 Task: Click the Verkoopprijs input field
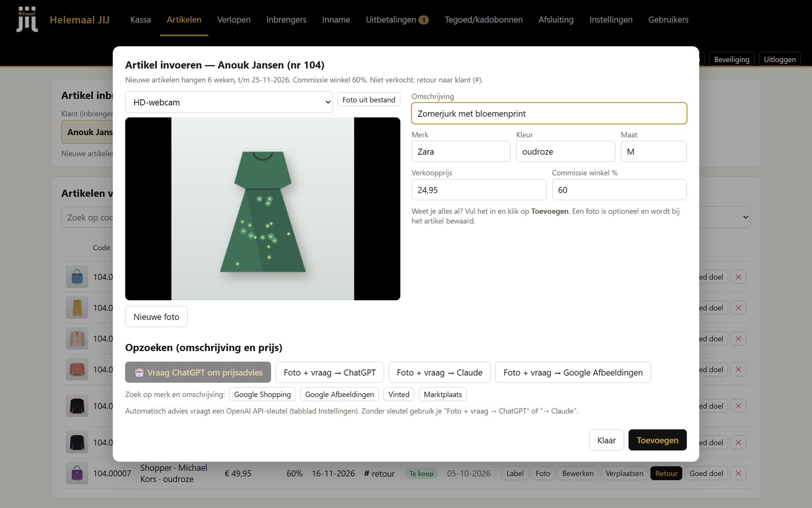click(x=479, y=190)
